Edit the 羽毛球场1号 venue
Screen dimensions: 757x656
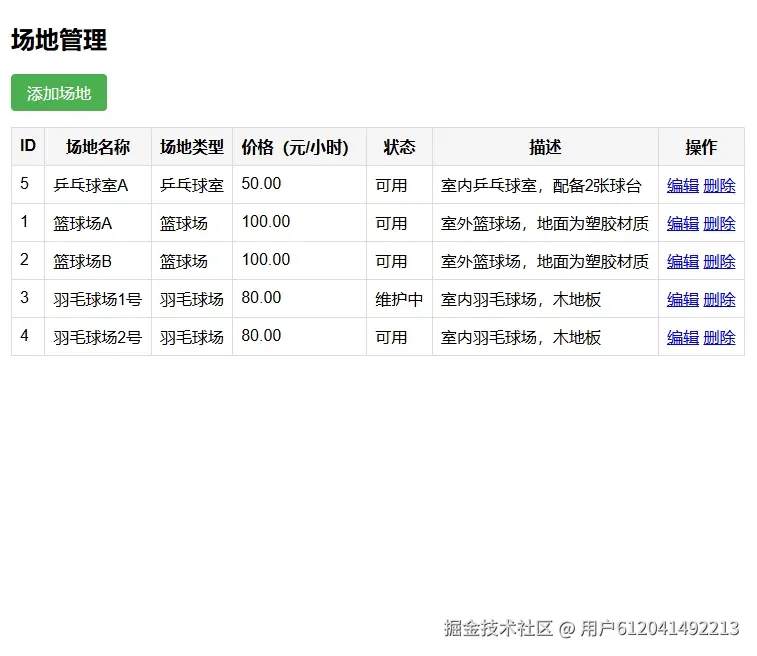click(x=683, y=300)
